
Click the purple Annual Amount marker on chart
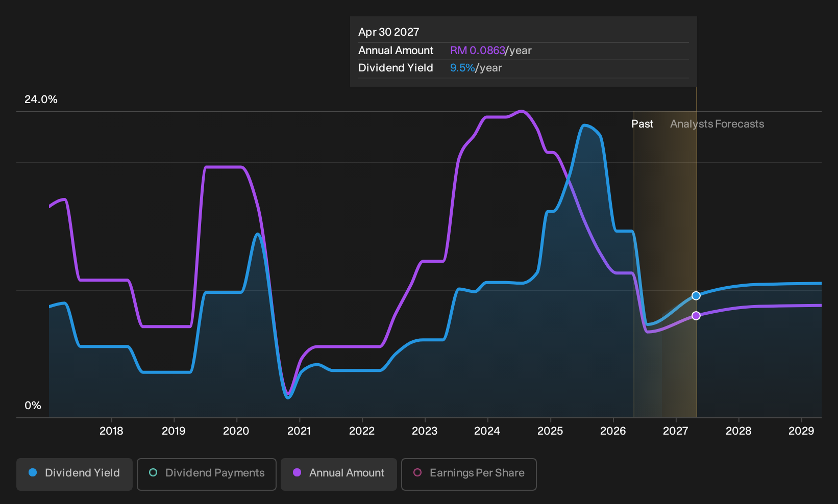pyautogui.click(x=696, y=316)
